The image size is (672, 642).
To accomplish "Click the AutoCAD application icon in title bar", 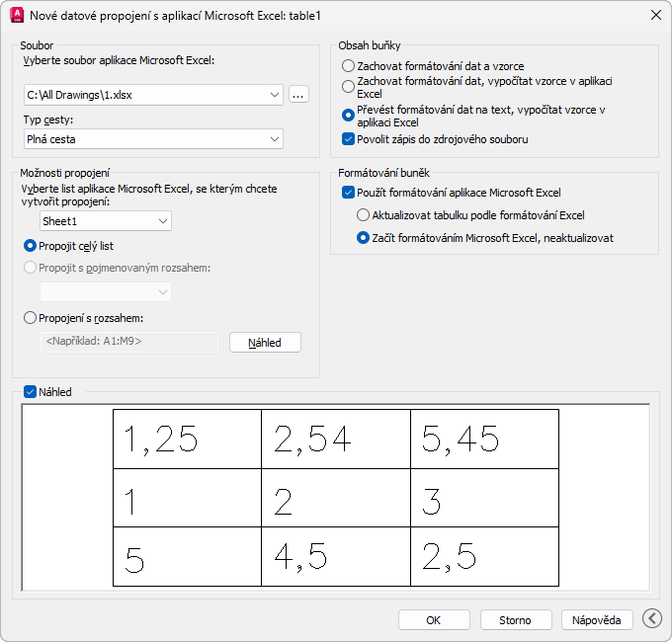I will click(x=17, y=16).
